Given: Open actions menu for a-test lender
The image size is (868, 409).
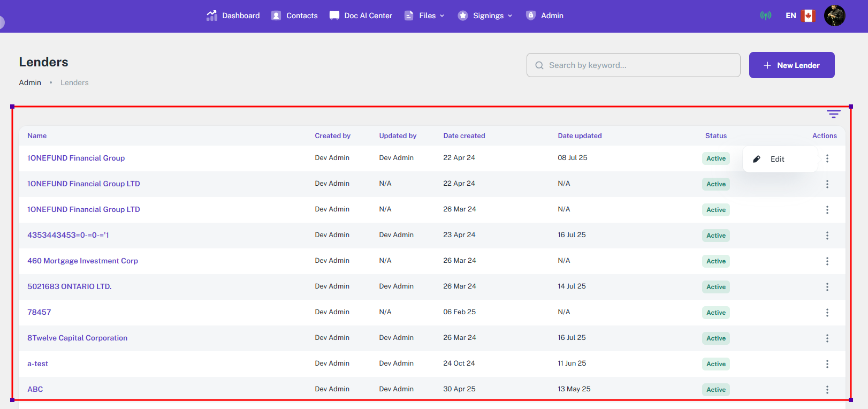Looking at the screenshot, I should click(x=827, y=364).
